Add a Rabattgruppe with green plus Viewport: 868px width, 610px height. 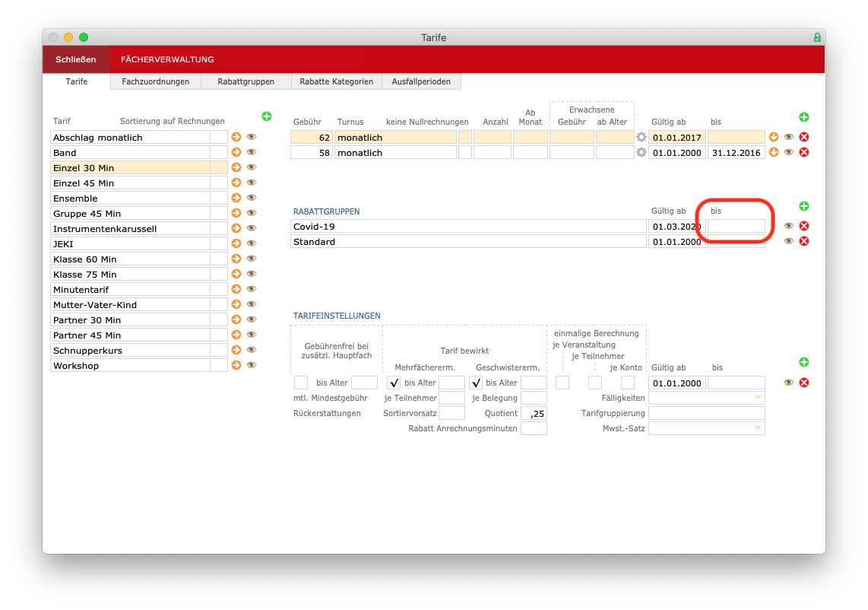pyautogui.click(x=804, y=206)
